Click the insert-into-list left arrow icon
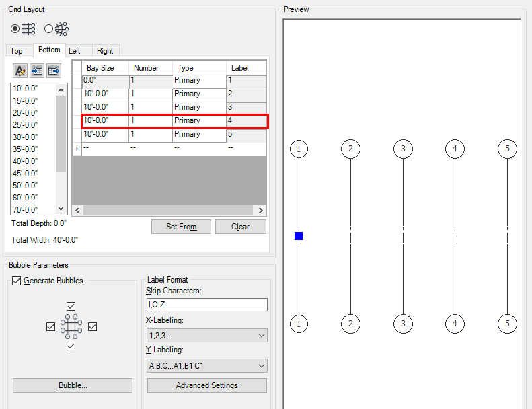 point(37,71)
